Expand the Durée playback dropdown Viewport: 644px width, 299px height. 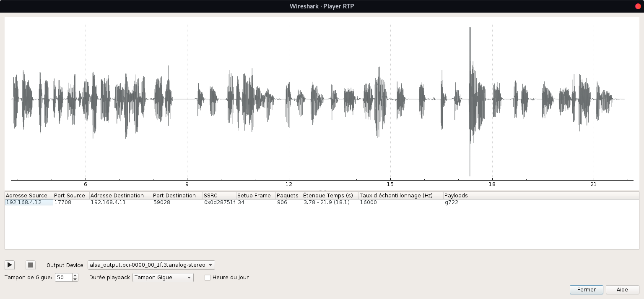(x=163, y=278)
